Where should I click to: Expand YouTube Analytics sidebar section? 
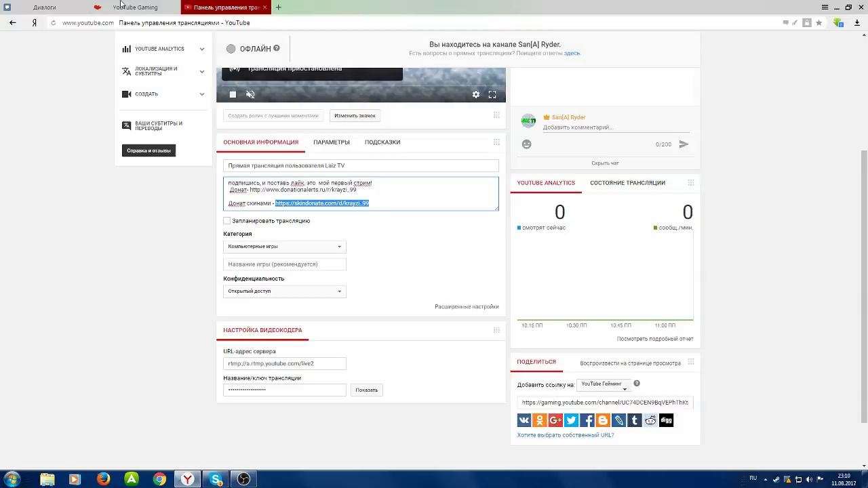(163, 49)
